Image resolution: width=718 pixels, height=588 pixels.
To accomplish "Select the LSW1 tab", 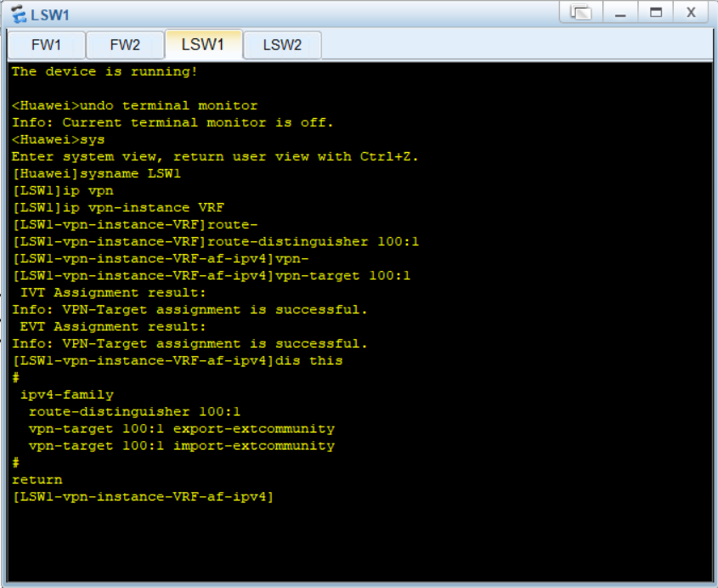I will [203, 44].
